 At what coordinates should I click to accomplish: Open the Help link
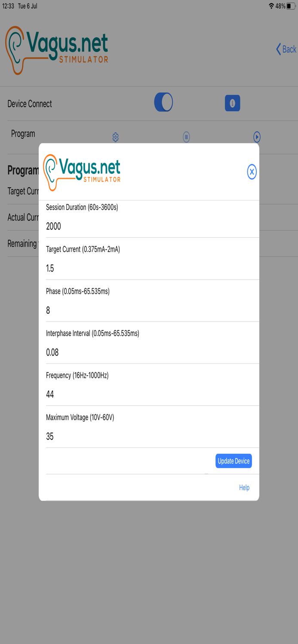coord(244,487)
